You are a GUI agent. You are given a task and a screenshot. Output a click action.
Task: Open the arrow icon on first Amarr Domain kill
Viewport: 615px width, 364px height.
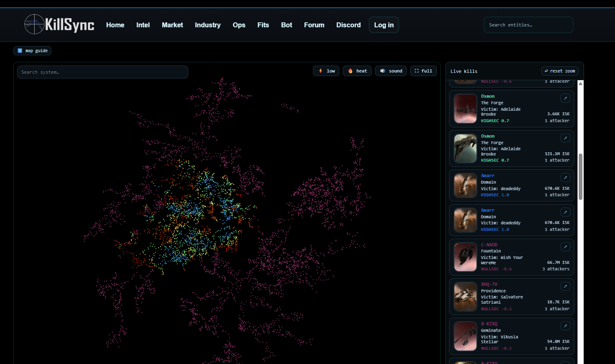pos(565,178)
